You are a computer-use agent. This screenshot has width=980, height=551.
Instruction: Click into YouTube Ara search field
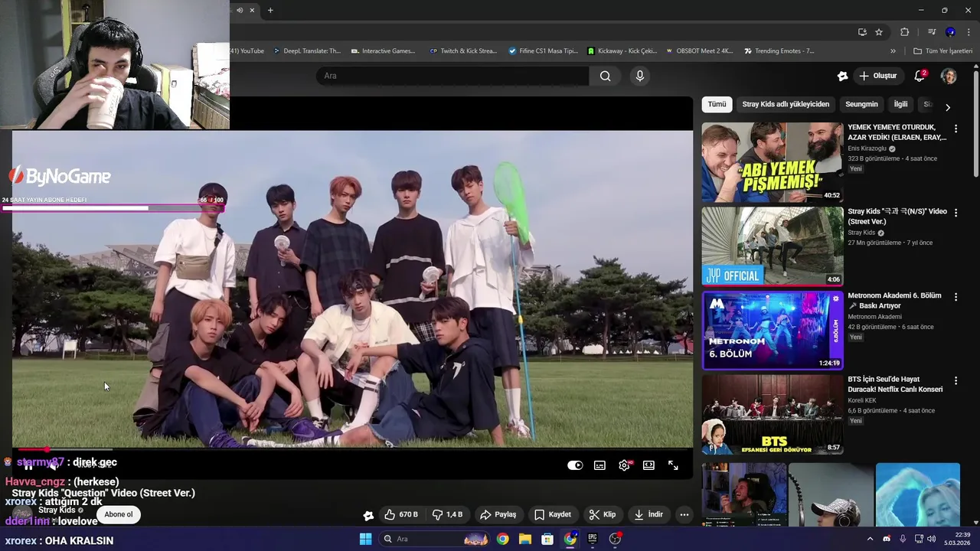[452, 76]
